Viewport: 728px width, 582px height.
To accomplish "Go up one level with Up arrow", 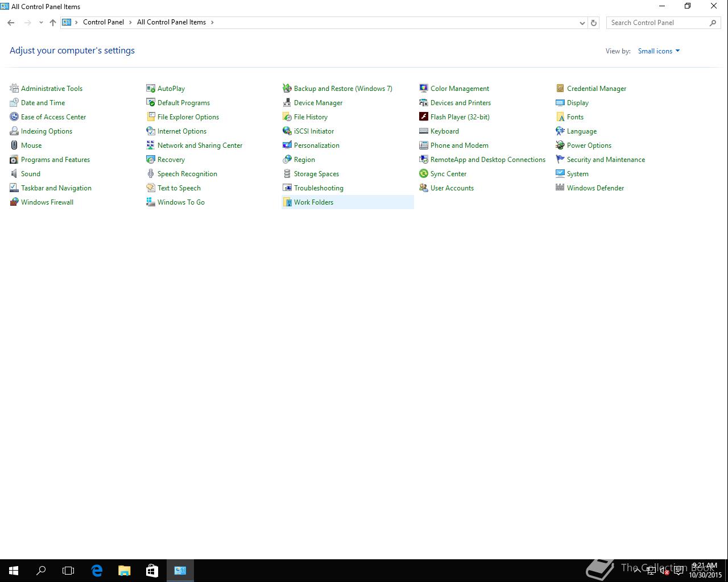I will coord(53,23).
